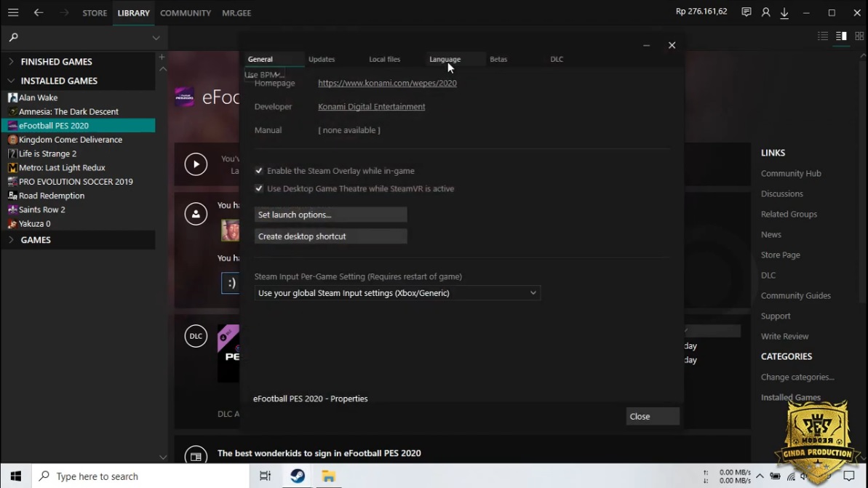Click the news article icon
This screenshot has width=868, height=488.
(x=196, y=456)
